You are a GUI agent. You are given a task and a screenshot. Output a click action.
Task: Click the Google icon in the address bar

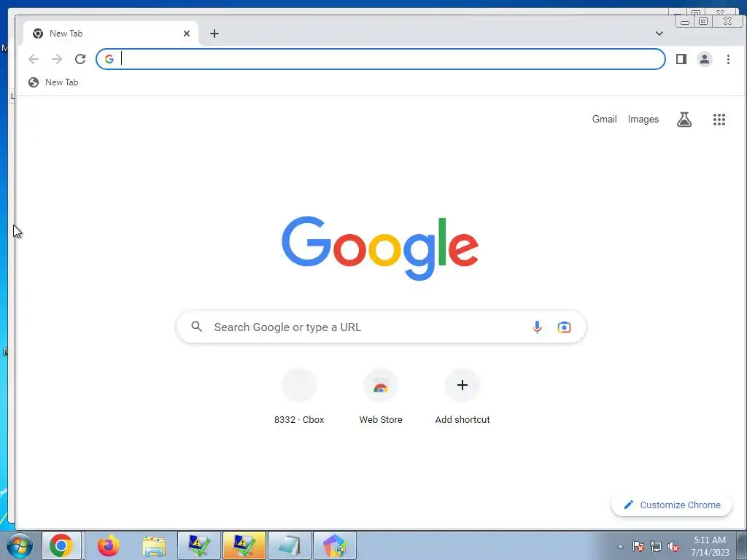109,59
